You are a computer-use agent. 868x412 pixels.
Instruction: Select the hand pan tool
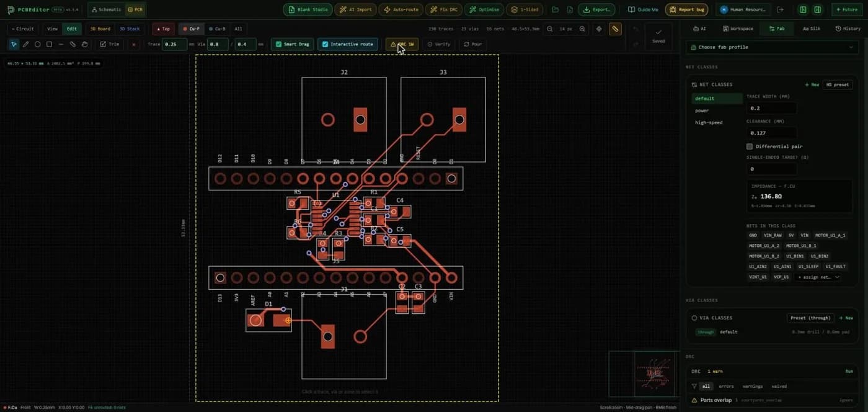[84, 44]
